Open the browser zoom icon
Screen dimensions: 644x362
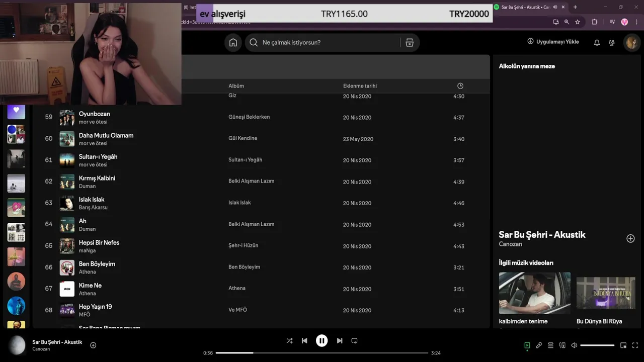567,22
